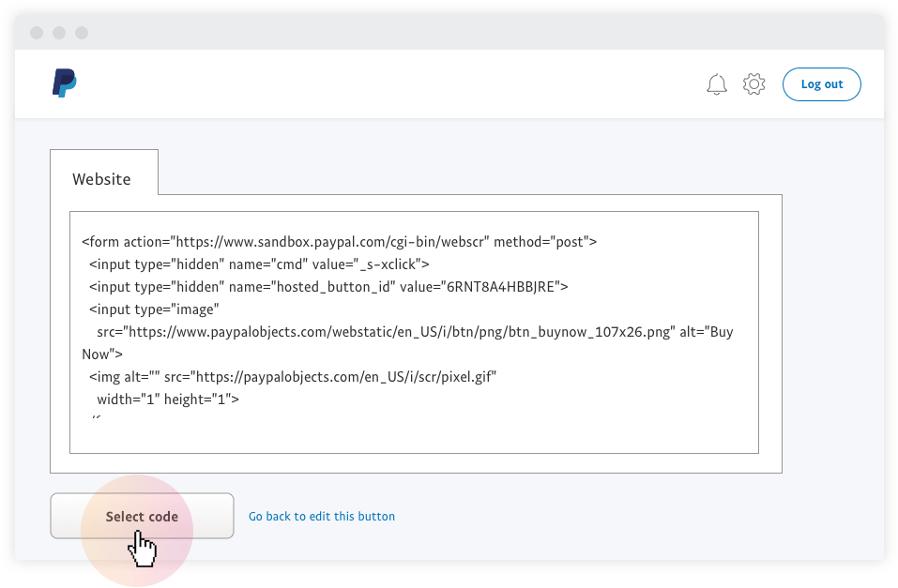898x588 pixels.
Task: Click the Now"> code line
Action: point(102,354)
